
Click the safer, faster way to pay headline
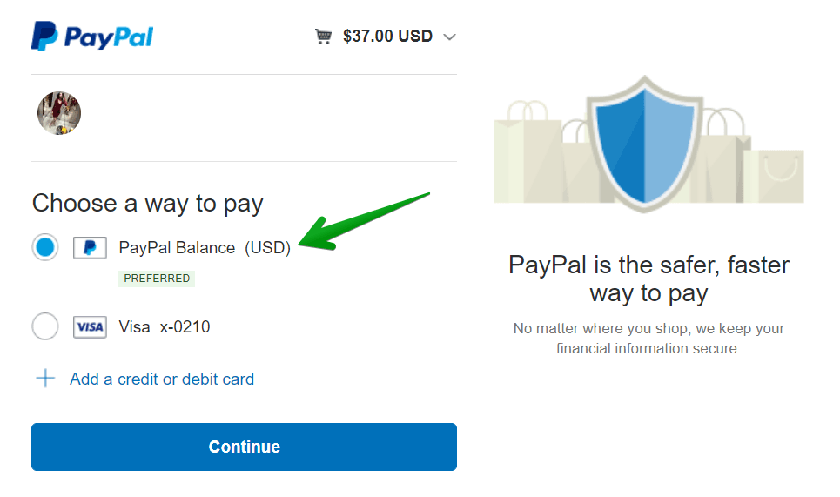click(x=649, y=279)
